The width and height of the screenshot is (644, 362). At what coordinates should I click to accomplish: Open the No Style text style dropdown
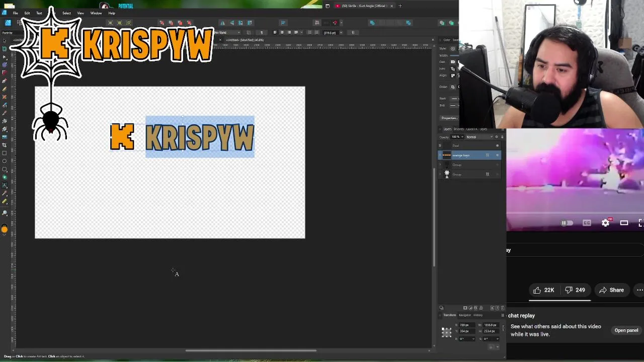tap(227, 33)
